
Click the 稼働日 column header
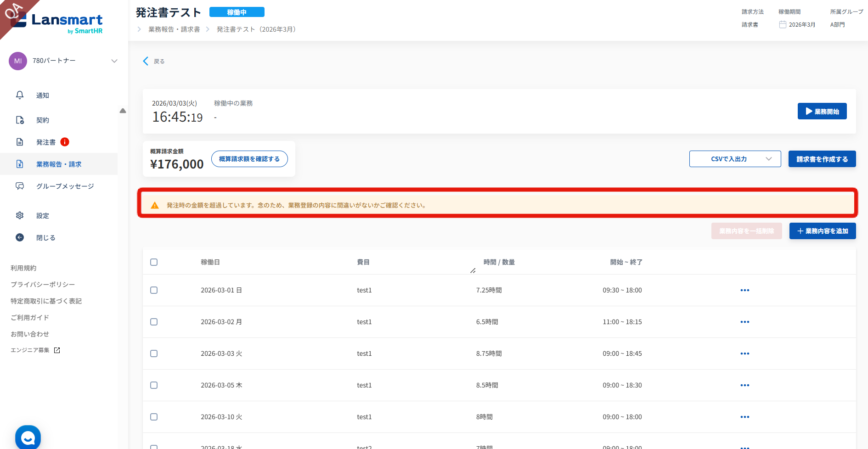tap(210, 262)
